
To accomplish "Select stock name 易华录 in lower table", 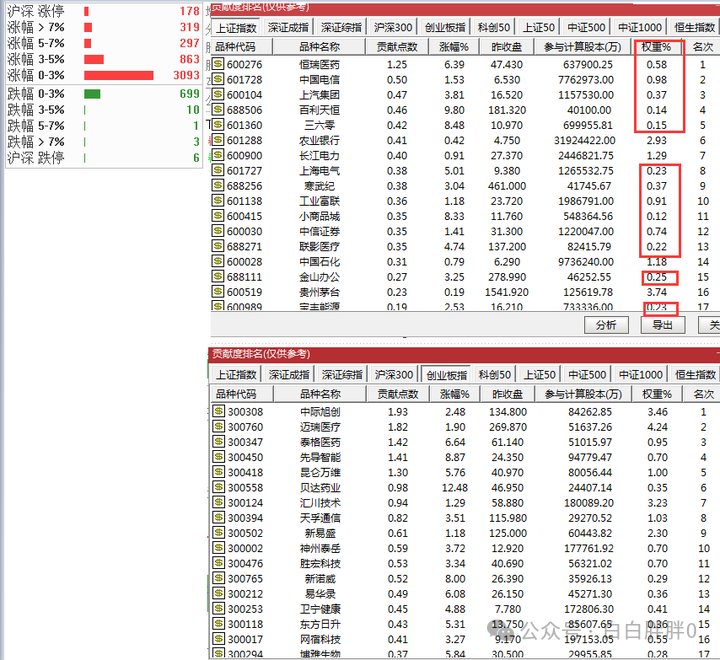I will coord(320,594).
